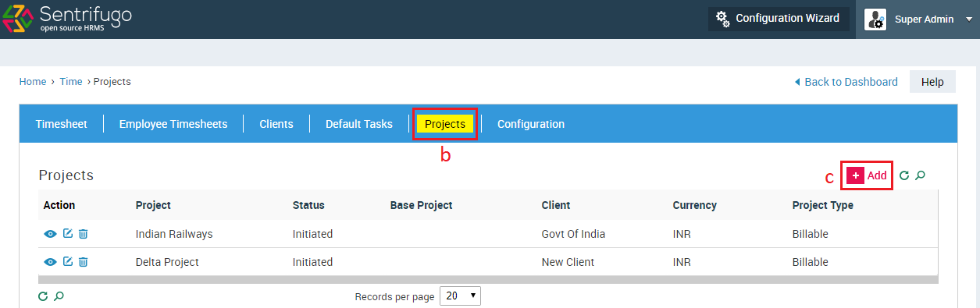
Task: View the Indian Railways project details
Action: (x=50, y=234)
